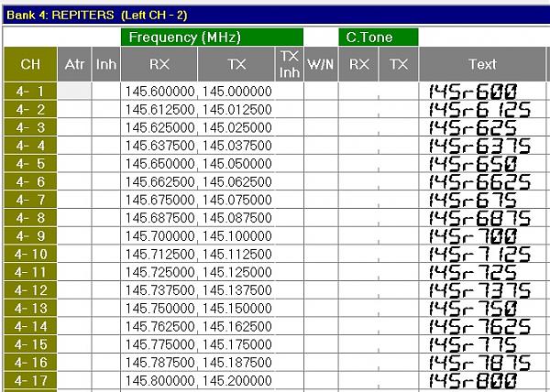Select channel row 4- 8
550x392 pixels.
pyautogui.click(x=30, y=218)
